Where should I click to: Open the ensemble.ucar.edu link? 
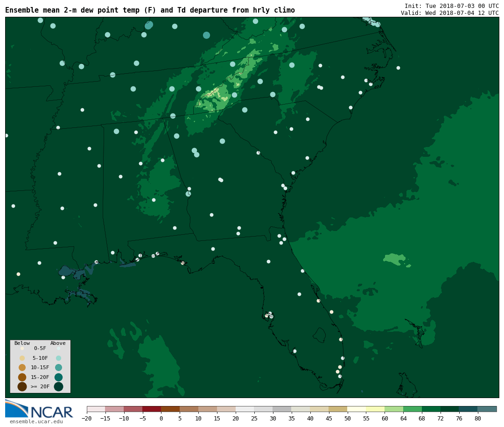tap(36, 422)
